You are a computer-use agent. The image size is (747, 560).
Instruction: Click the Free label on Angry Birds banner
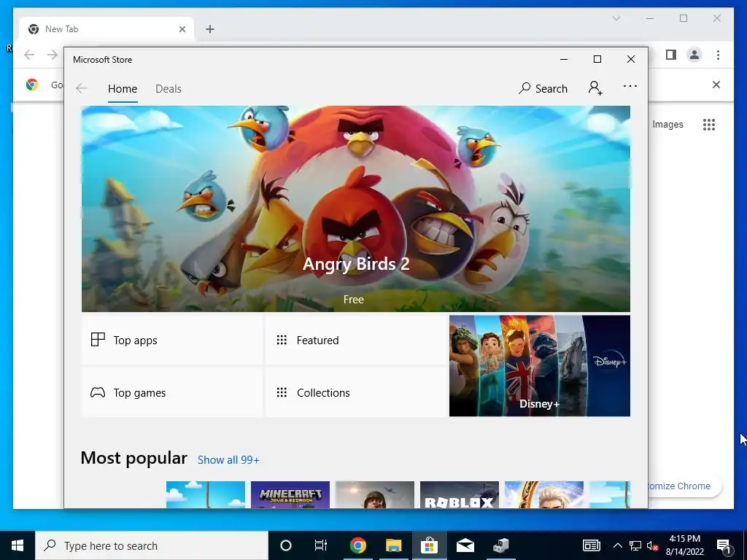(x=354, y=300)
